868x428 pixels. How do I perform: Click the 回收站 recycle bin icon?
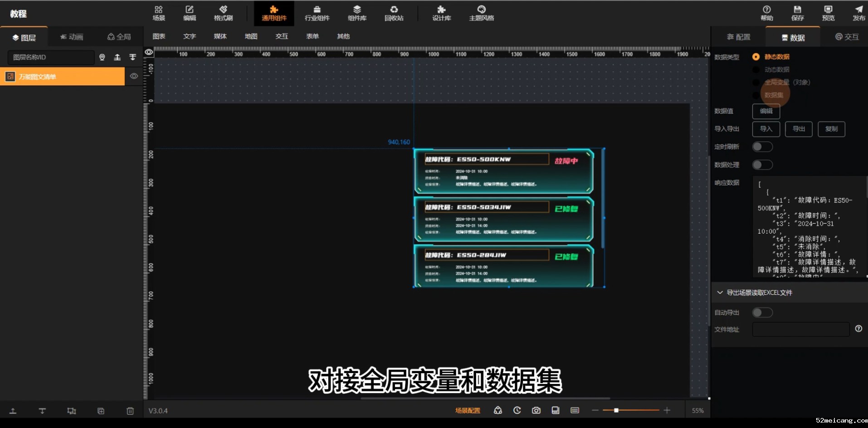click(394, 13)
